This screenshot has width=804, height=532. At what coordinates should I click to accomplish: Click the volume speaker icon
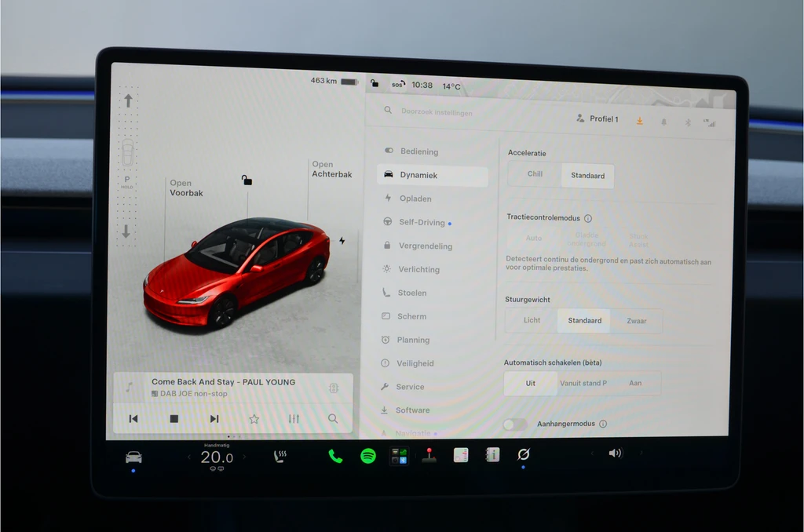615,453
